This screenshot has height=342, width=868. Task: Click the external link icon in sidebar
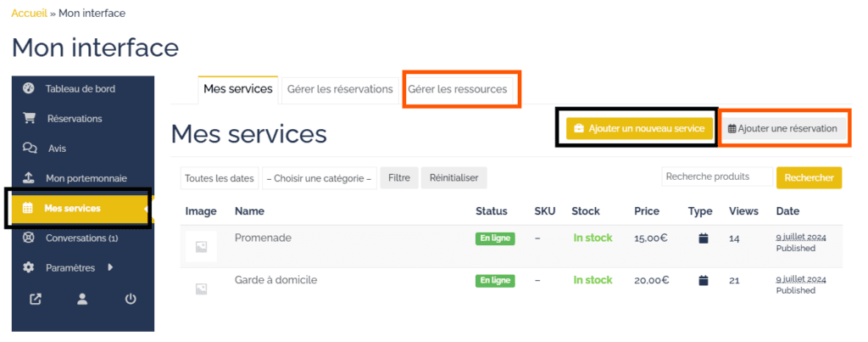(x=36, y=299)
